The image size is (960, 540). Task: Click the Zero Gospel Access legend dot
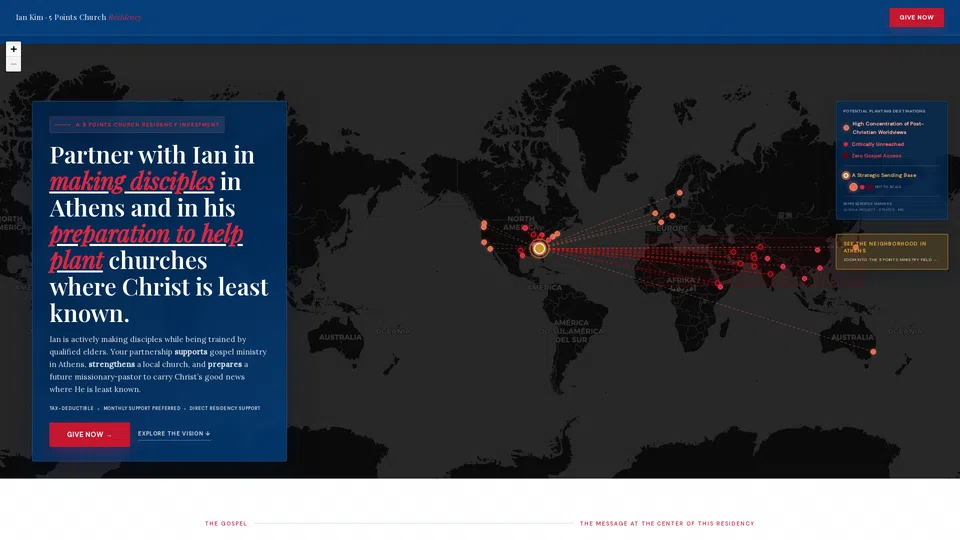[846, 156]
